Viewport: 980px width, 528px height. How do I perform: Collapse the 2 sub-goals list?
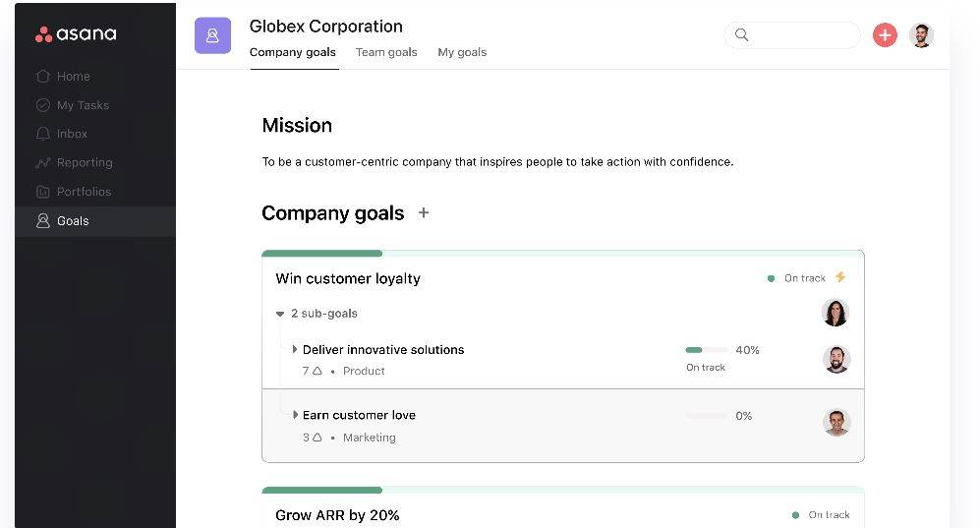click(x=280, y=314)
